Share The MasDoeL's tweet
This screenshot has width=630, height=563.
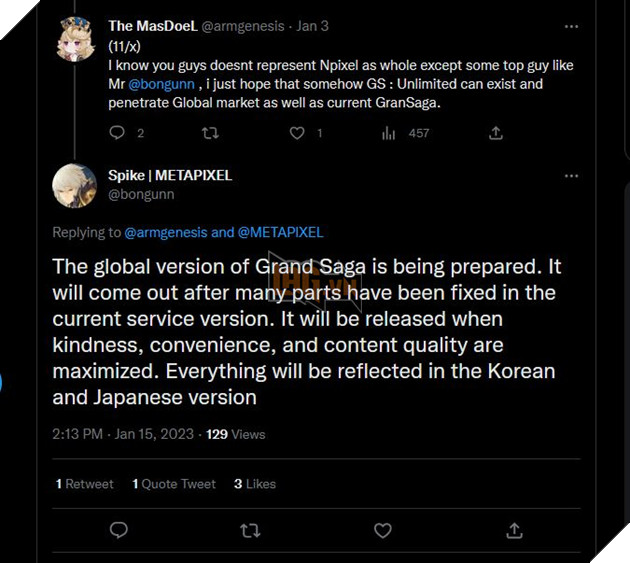pos(495,132)
